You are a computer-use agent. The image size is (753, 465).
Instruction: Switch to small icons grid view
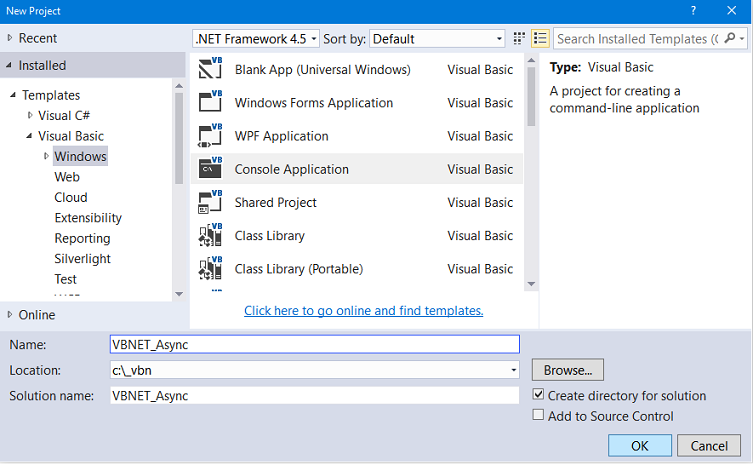pos(519,38)
